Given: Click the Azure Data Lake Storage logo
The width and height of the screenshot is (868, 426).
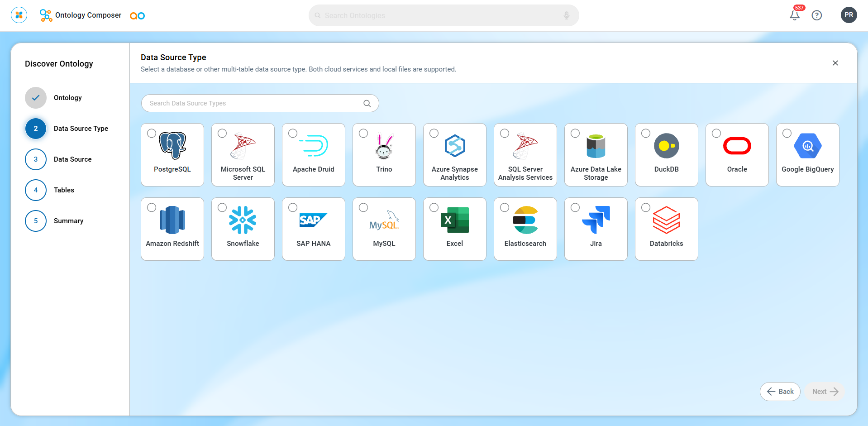Looking at the screenshot, I should click(596, 146).
